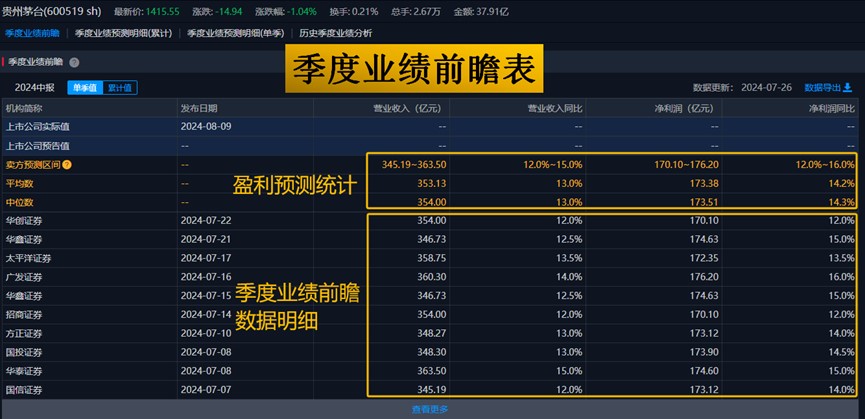Select the 招商证券 row name

click(24, 315)
